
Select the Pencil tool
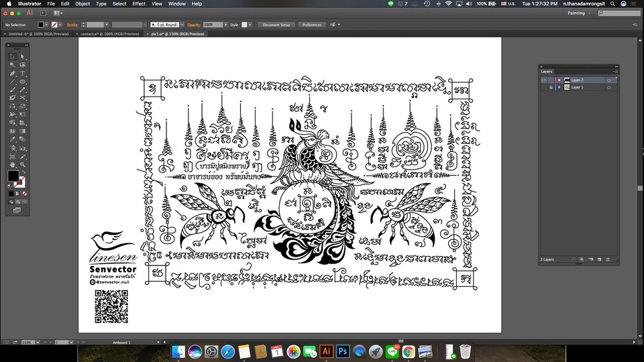(x=23, y=89)
